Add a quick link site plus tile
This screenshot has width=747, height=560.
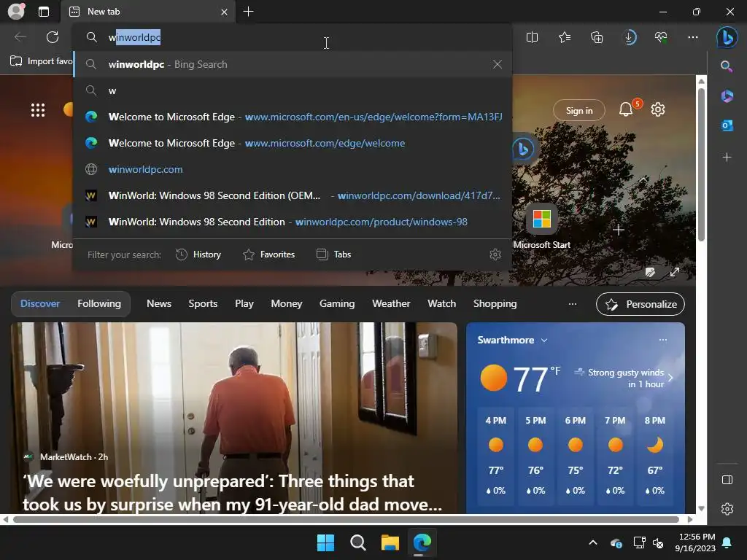[x=619, y=230]
